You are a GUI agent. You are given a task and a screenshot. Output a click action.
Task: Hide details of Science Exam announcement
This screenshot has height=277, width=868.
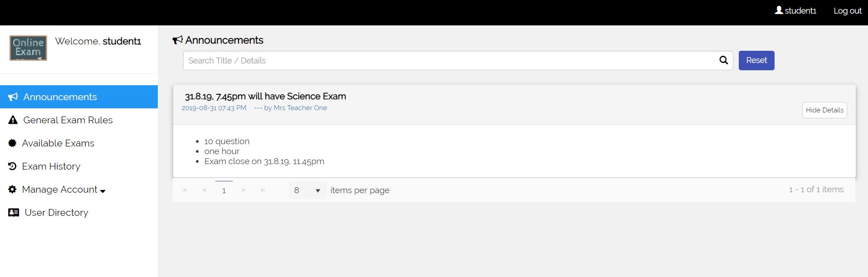tap(824, 110)
